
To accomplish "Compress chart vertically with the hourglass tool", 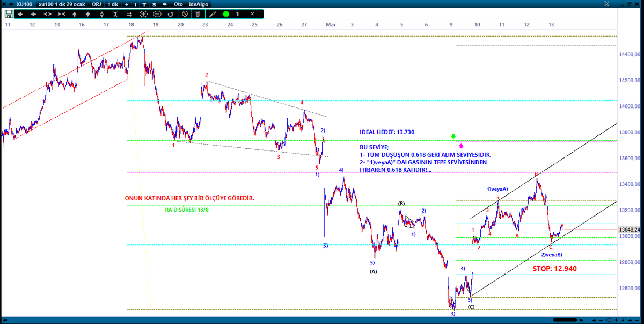I will point(115,14).
